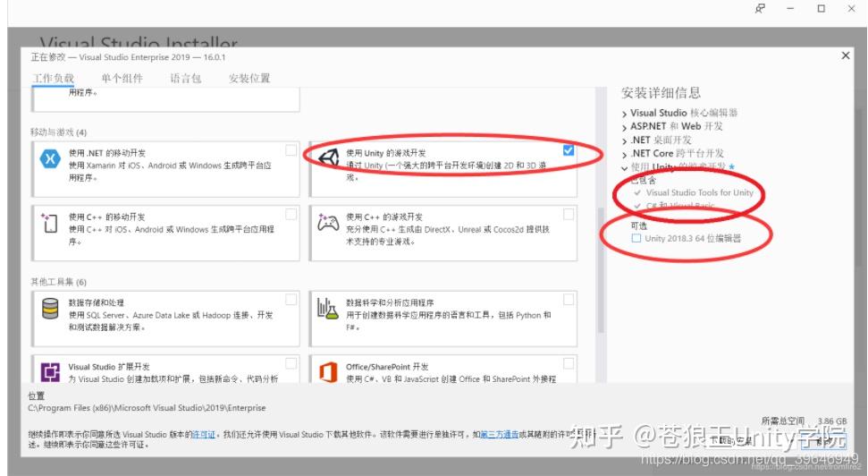Uncheck the 使用 Unity 的游戏开发 workload checkbox
The width and height of the screenshot is (868, 476).
[x=568, y=150]
